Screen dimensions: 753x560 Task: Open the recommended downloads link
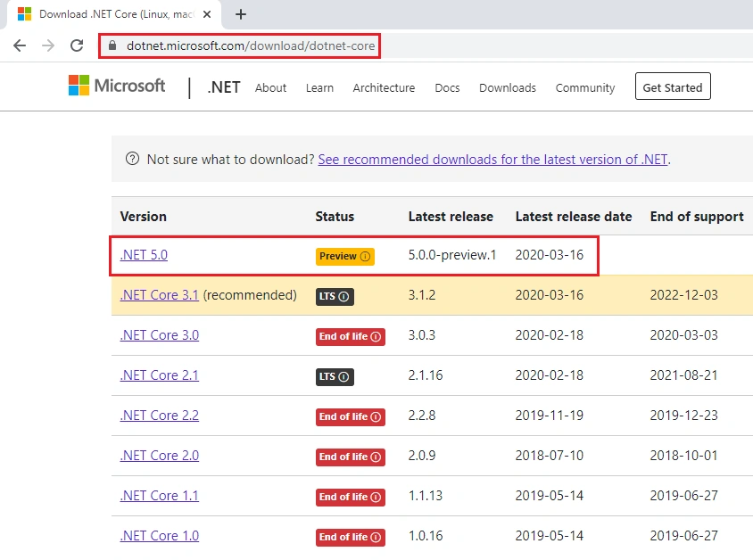coord(492,159)
